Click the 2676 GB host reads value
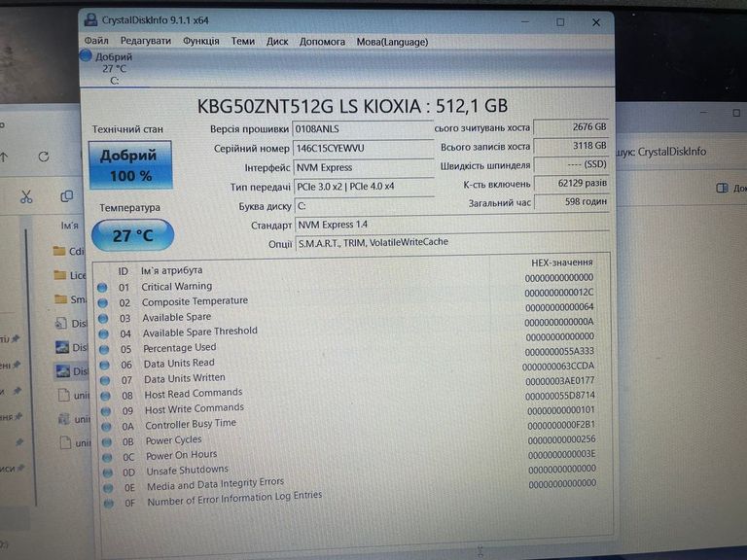 pos(571,127)
